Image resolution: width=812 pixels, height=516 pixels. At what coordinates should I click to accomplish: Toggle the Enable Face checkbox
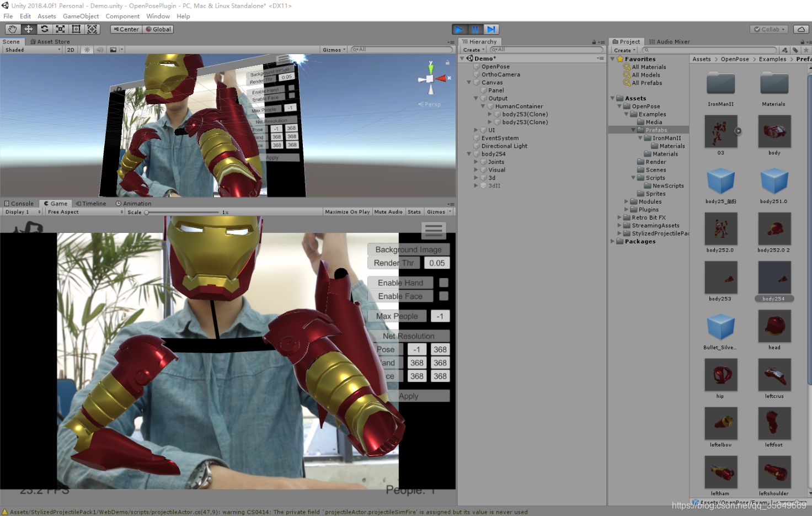coord(444,296)
